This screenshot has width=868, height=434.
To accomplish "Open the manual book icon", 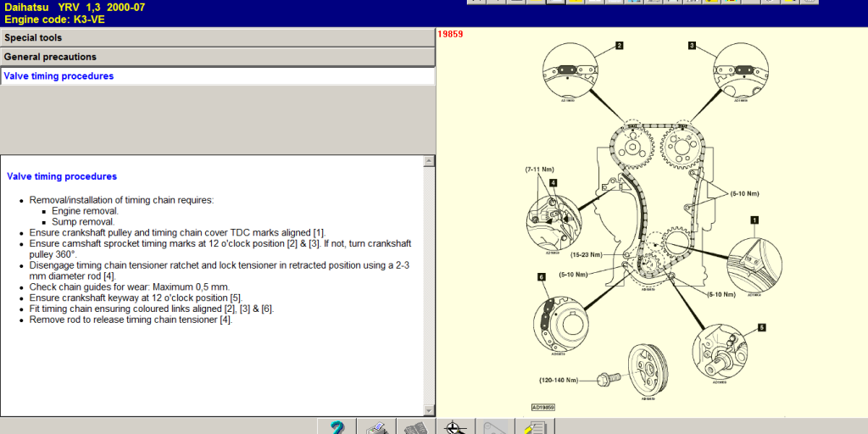I will coord(415,427).
